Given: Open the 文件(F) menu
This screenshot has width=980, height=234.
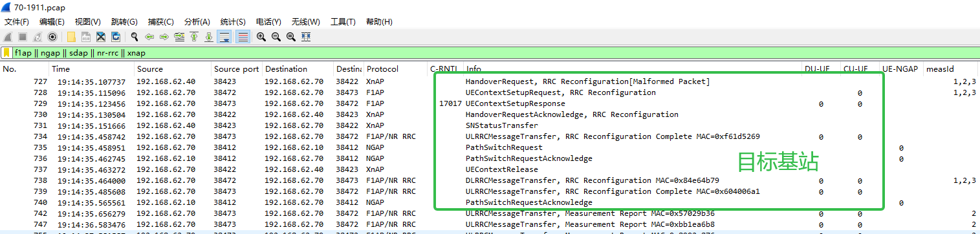Looking at the screenshot, I should (17, 22).
